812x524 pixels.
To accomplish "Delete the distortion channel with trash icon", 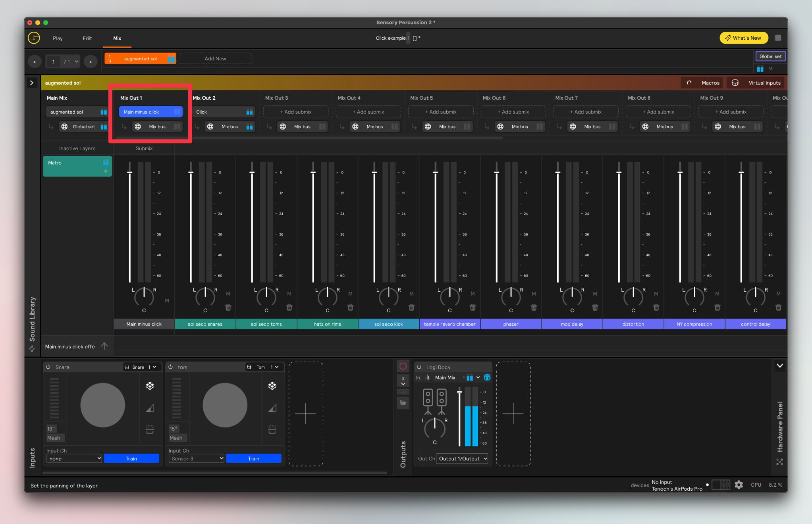I will [656, 307].
